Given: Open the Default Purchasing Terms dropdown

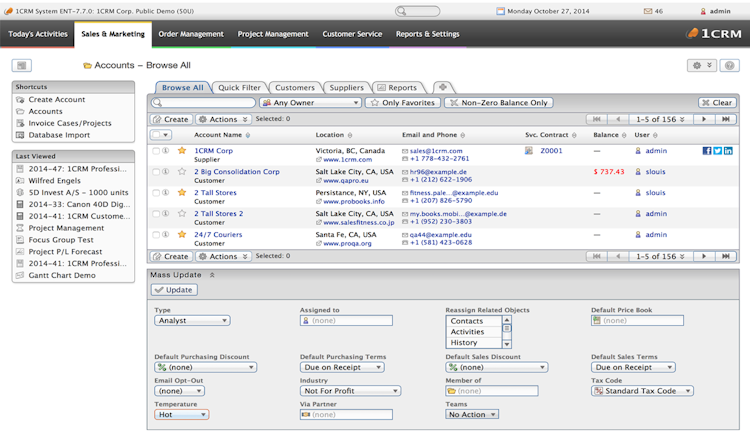Looking at the screenshot, I should pos(342,367).
